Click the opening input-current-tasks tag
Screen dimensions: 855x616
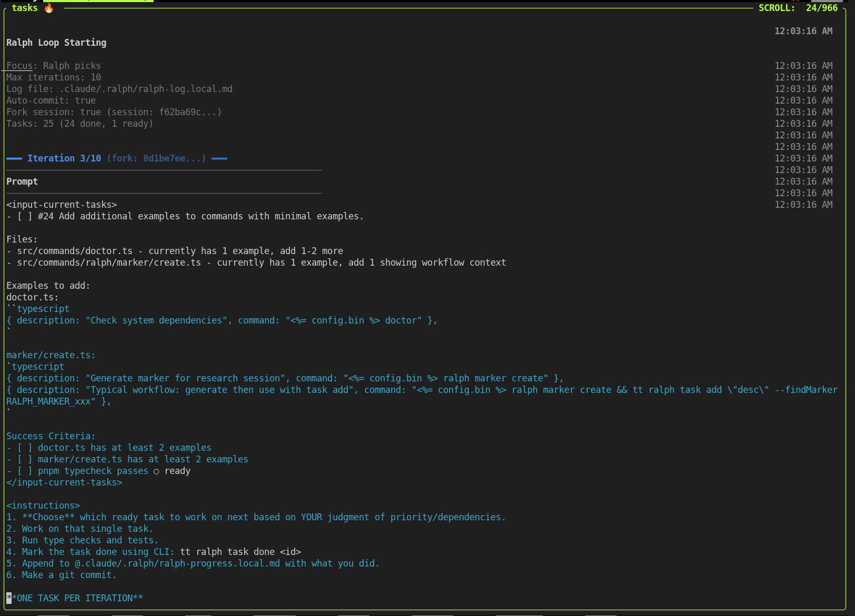click(x=62, y=205)
